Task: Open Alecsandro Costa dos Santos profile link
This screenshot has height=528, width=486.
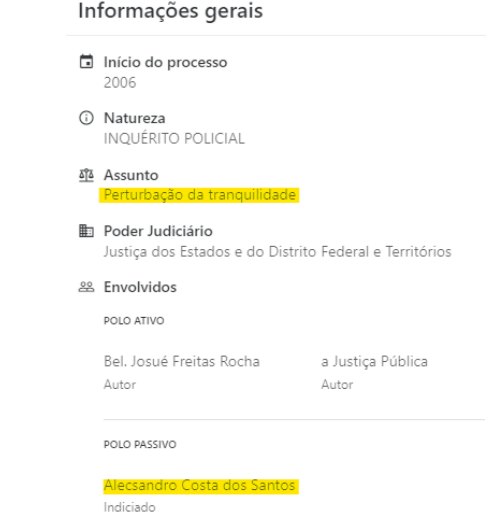Action: (x=199, y=486)
